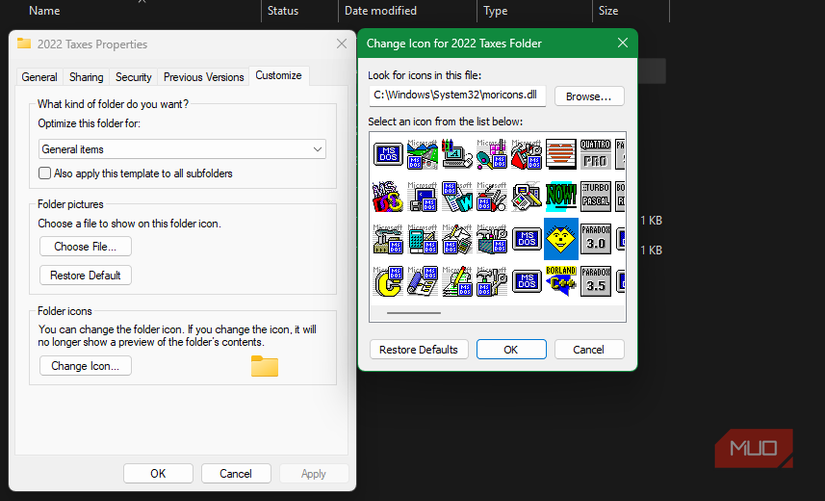Click the highlighted yellow smiley face icon
Screen dimensions: 825x501
point(561,239)
